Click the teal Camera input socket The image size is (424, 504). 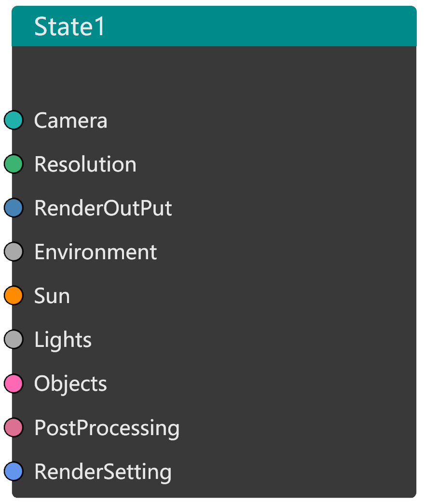14,120
